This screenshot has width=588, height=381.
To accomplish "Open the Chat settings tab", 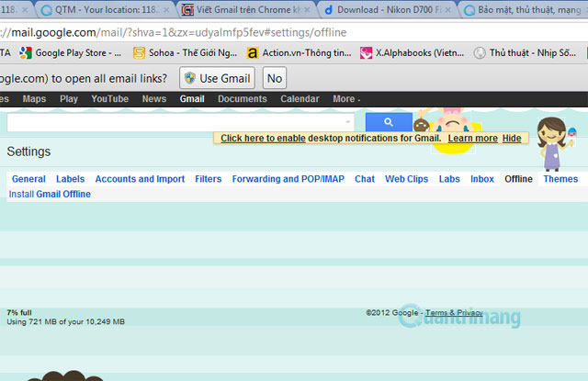I will (x=365, y=179).
